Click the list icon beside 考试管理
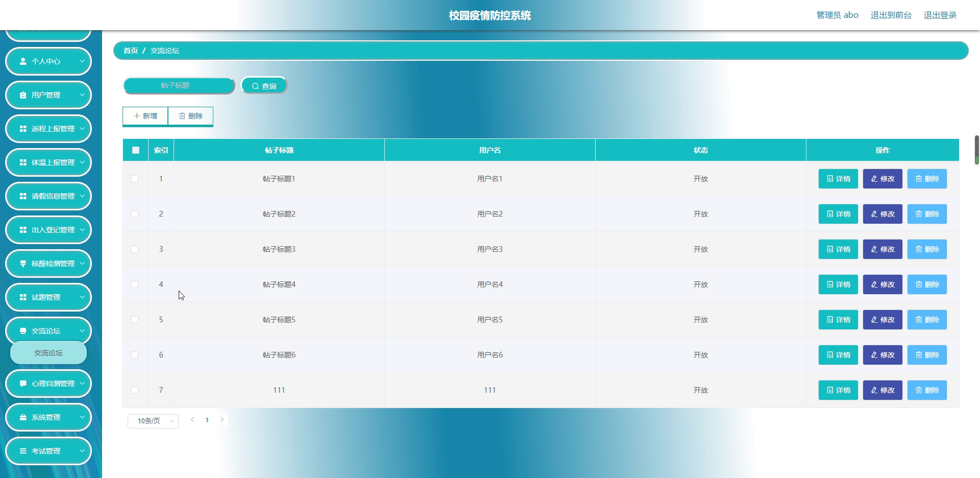 (x=23, y=451)
